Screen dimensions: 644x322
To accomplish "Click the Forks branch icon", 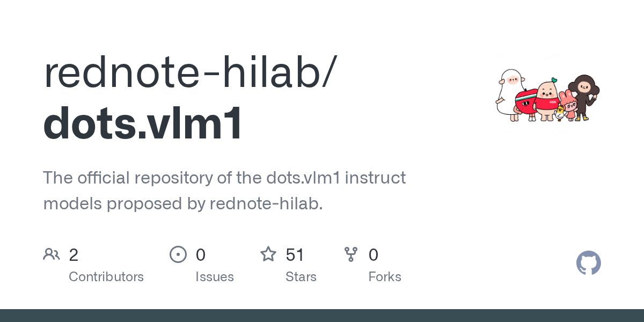I will [351, 254].
